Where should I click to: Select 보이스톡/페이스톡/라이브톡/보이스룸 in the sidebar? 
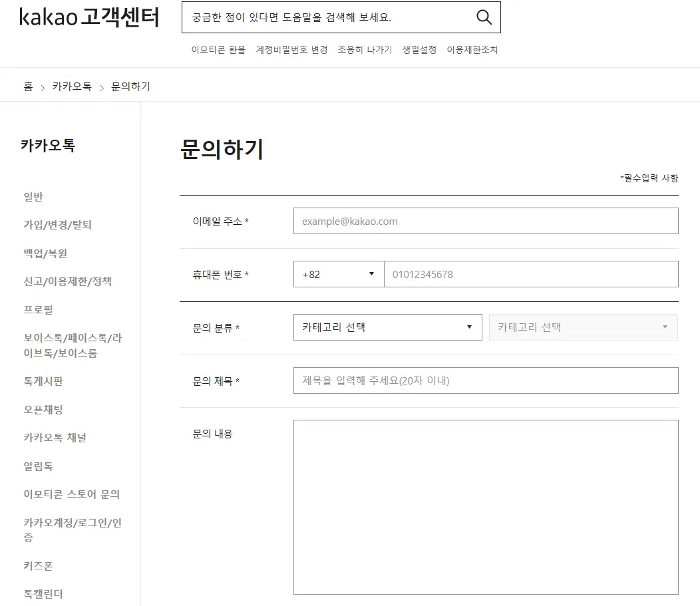click(73, 345)
